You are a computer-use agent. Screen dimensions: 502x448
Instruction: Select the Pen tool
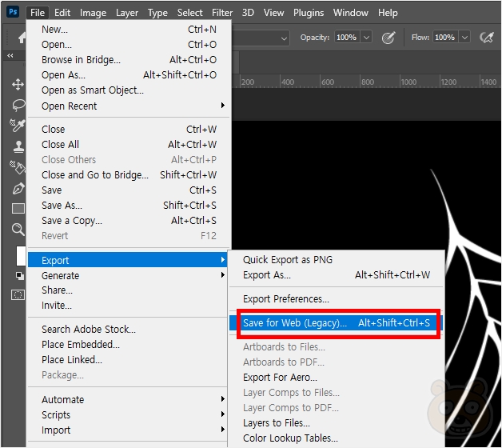pyautogui.click(x=18, y=189)
